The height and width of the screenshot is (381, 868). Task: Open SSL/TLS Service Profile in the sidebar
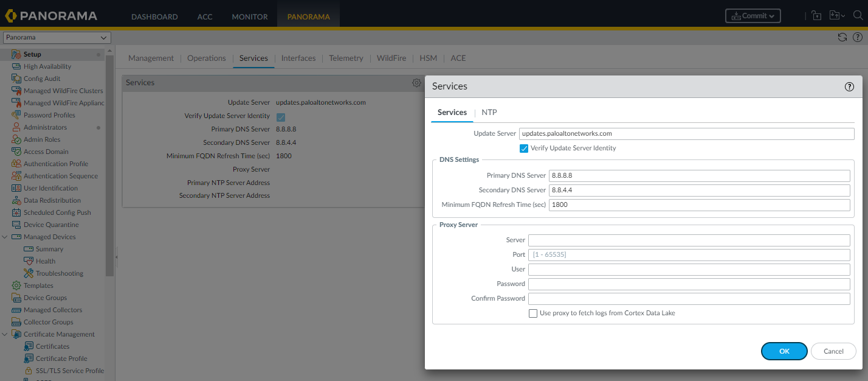(x=70, y=371)
